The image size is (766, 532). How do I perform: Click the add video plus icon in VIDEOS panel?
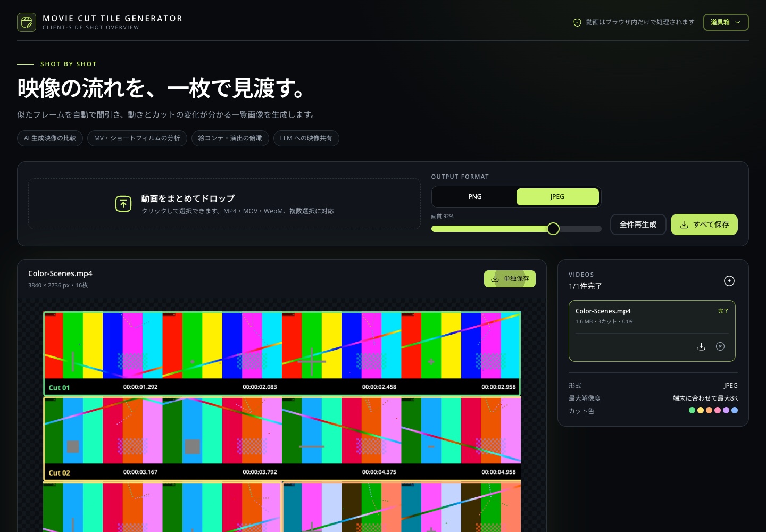click(729, 281)
